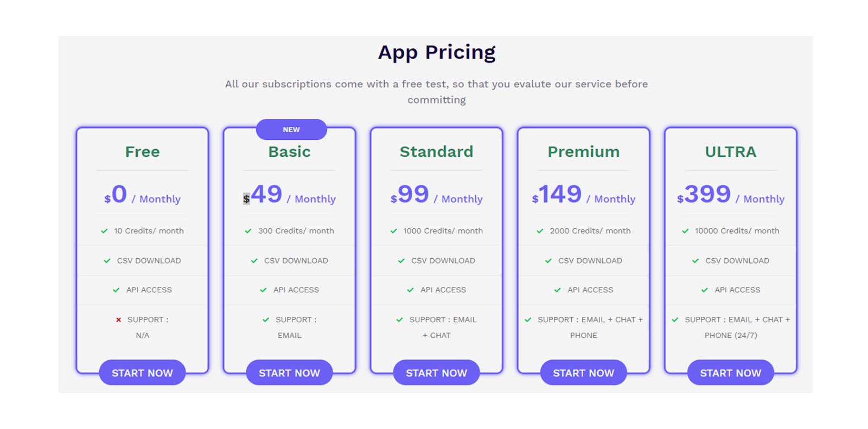The height and width of the screenshot is (429, 868).
Task: Click the Standard plan CSV DOWNLOAD checkmark
Action: (x=401, y=261)
